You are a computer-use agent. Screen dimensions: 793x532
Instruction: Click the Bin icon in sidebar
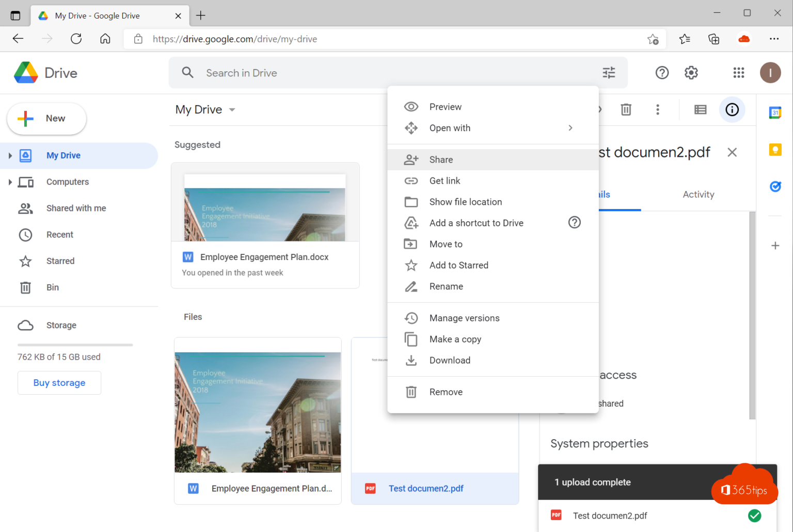coord(26,287)
